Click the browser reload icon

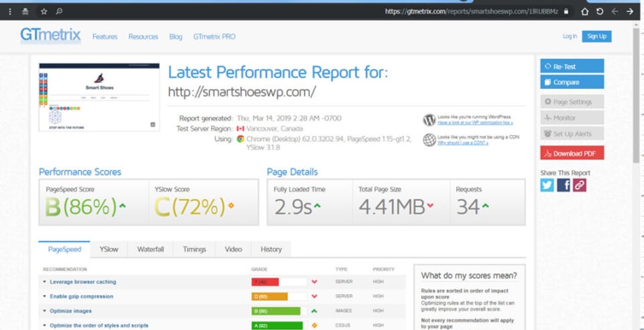[x=599, y=11]
